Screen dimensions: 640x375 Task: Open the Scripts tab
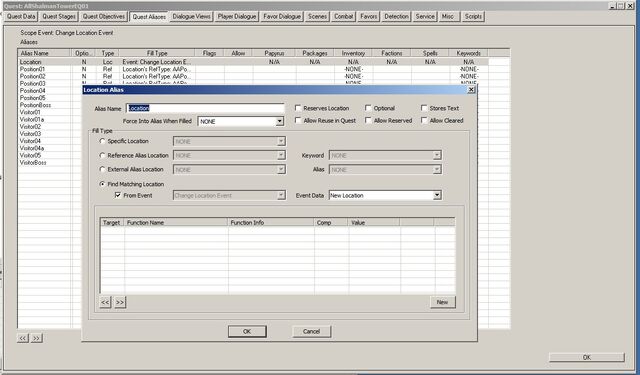tap(473, 17)
